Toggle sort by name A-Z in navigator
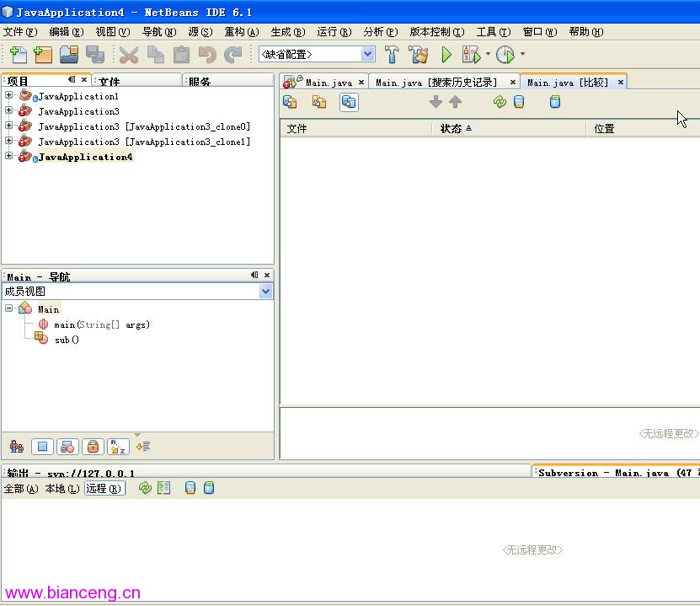This screenshot has height=606, width=700. pyautogui.click(x=118, y=446)
